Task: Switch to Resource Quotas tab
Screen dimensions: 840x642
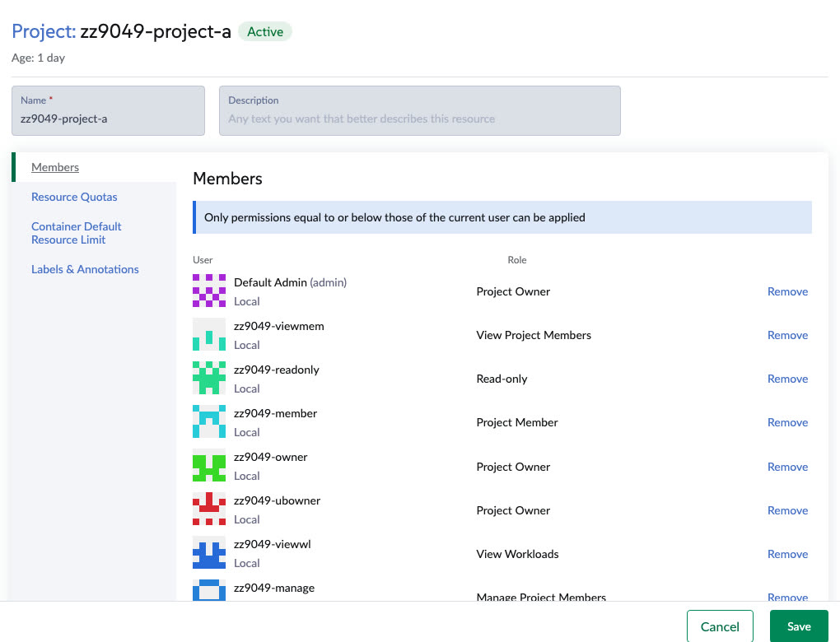Action: (x=74, y=197)
